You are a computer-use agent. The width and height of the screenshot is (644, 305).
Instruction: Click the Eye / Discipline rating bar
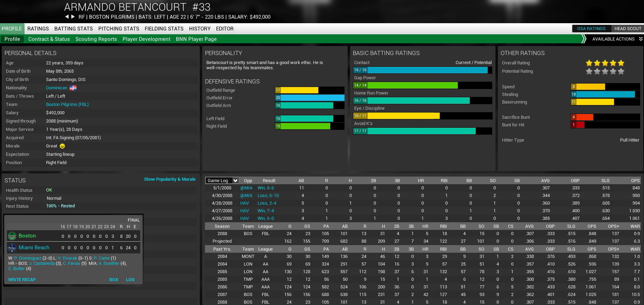pos(422,116)
